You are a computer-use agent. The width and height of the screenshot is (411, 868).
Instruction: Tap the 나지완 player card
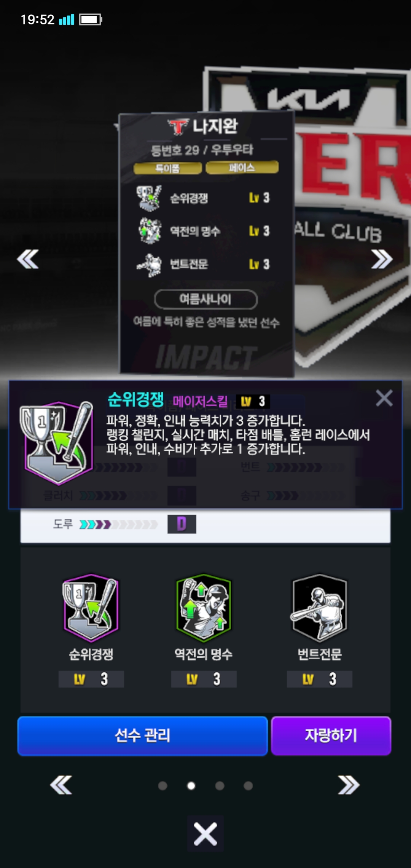click(207, 244)
